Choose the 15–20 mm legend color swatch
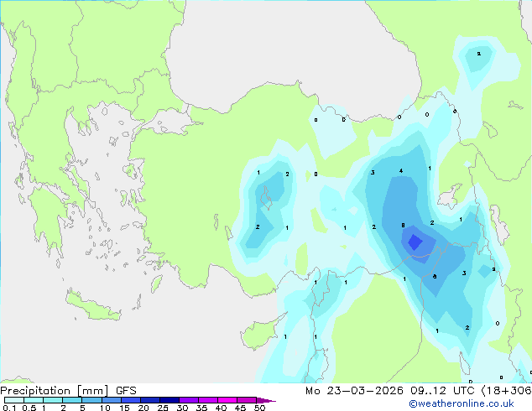Screen dimensions: 532x411 [131, 400]
